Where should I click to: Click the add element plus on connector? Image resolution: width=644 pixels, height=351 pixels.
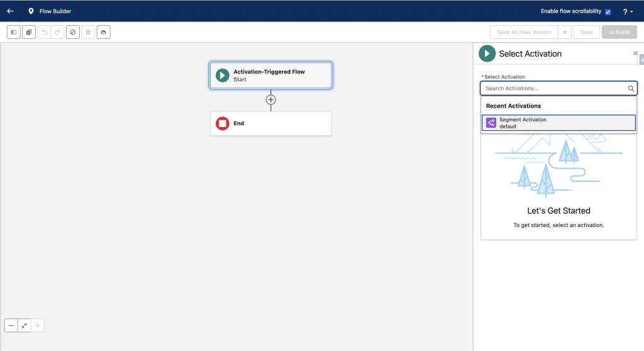[x=271, y=99]
